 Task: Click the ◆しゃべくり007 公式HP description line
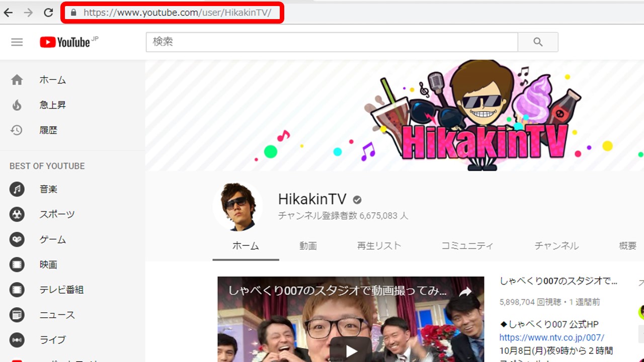[x=549, y=324]
